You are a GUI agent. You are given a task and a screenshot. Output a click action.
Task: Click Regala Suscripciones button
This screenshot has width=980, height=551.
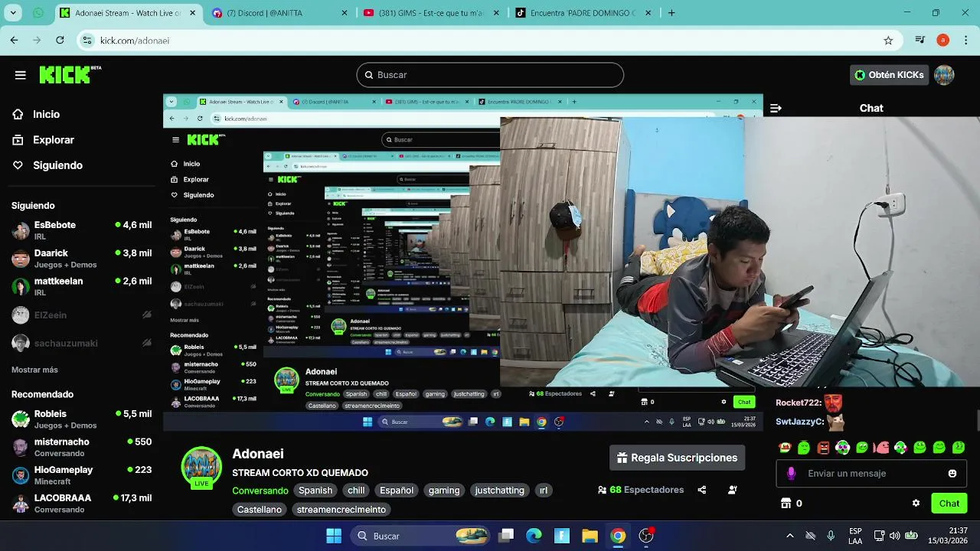[x=678, y=458]
